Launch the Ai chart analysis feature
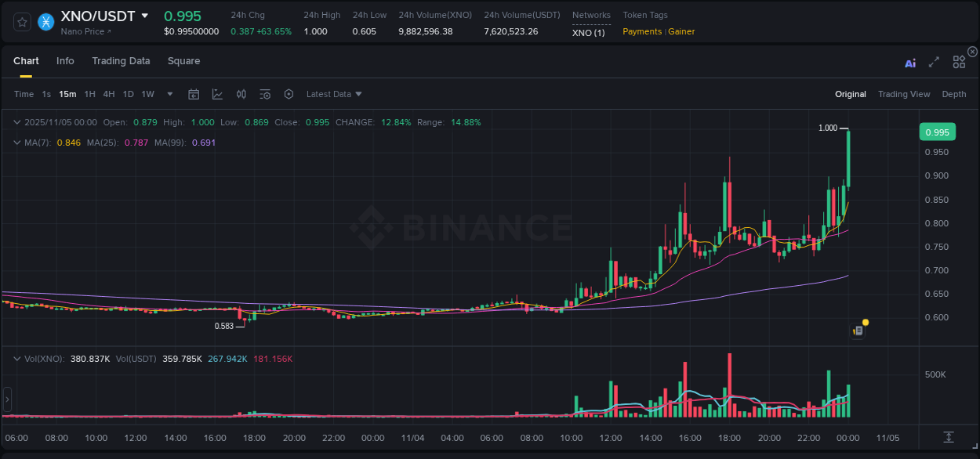This screenshot has width=980, height=459. pyautogui.click(x=909, y=63)
